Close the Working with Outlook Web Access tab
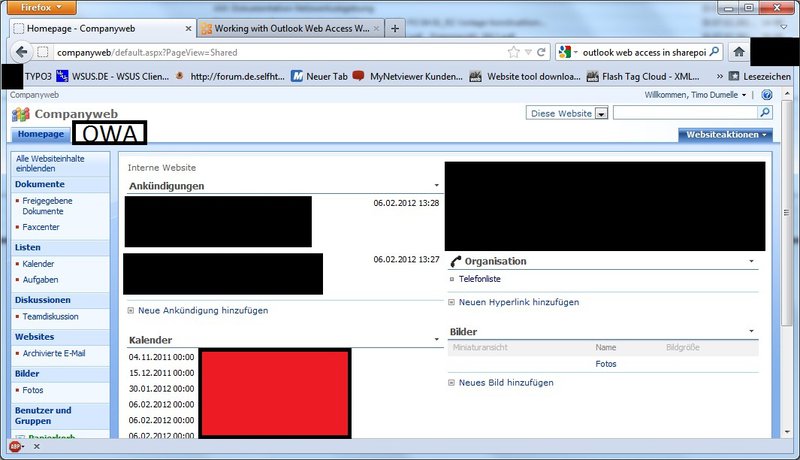 (x=377, y=29)
